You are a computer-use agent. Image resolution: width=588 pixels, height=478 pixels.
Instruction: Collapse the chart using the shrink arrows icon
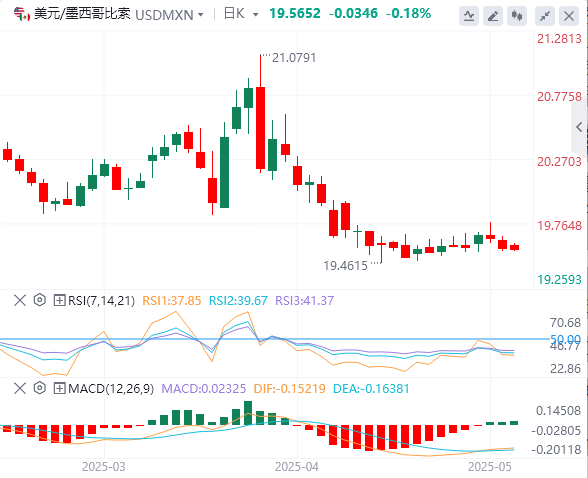(x=545, y=16)
